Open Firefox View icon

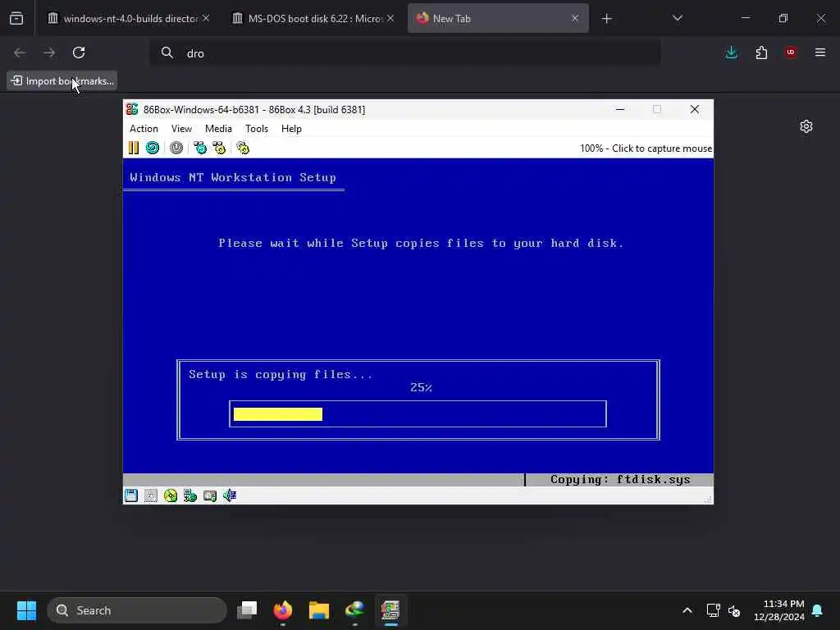[16, 18]
